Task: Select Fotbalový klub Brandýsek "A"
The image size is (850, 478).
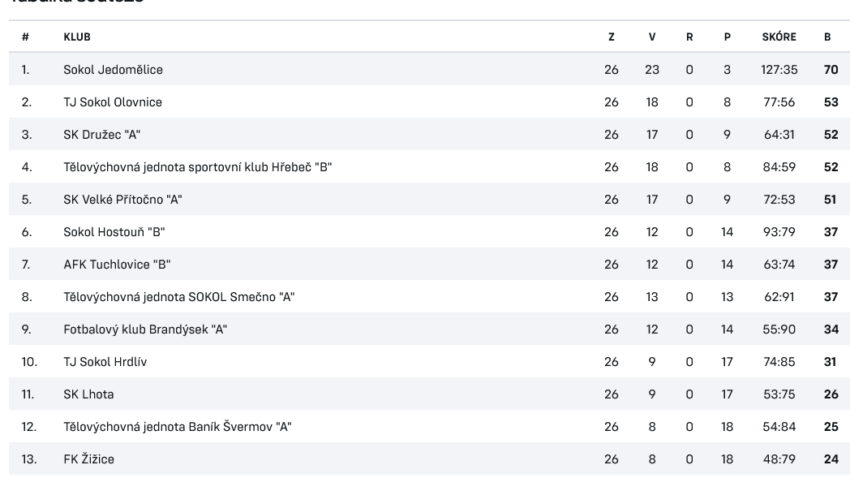Action: coord(145,330)
